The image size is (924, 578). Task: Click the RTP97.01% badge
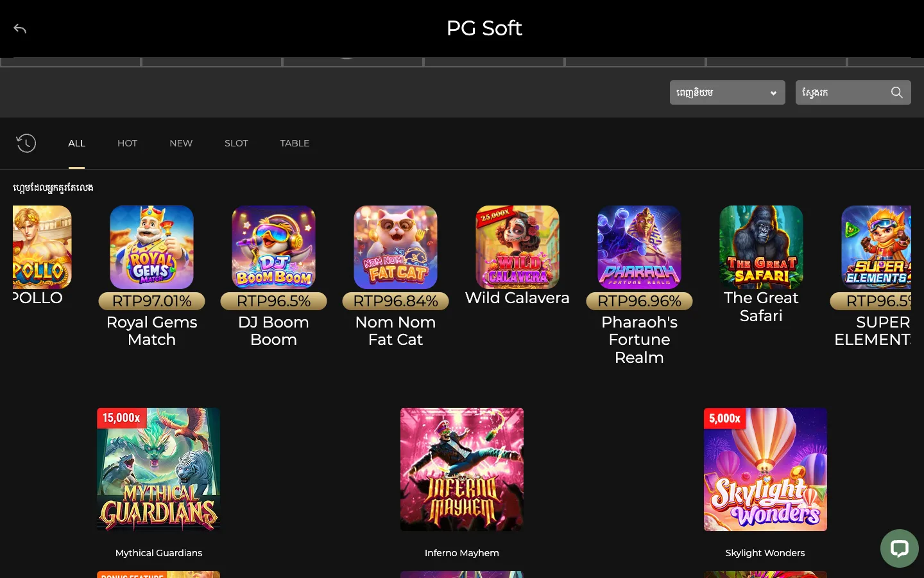(151, 301)
